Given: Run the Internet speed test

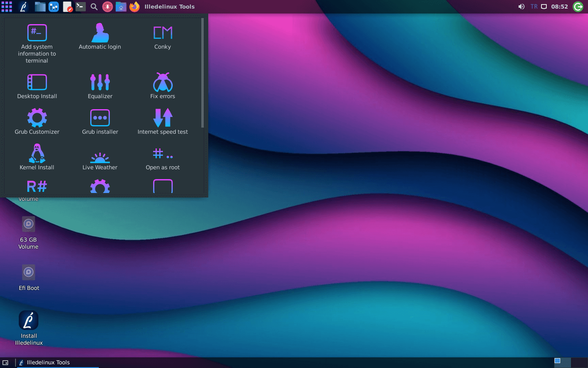Looking at the screenshot, I should coord(163,122).
